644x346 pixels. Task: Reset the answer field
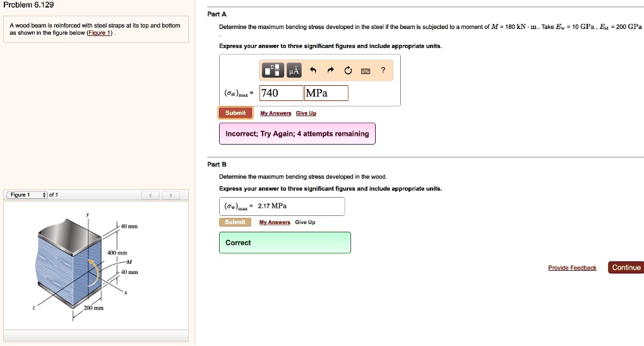(x=348, y=70)
